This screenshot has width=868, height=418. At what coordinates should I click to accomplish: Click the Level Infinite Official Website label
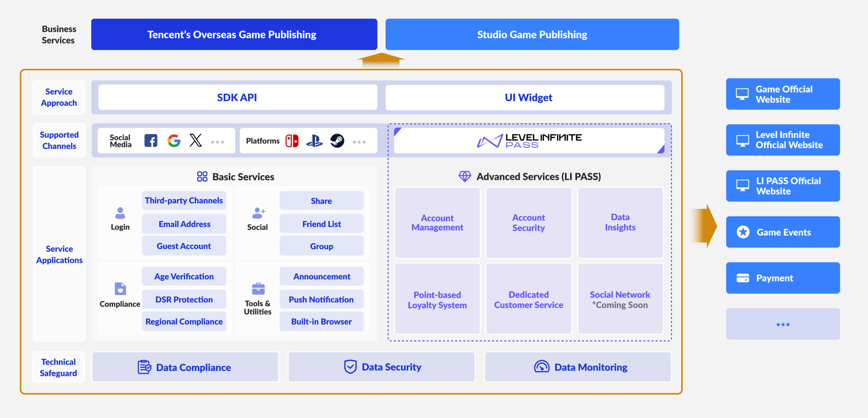tap(789, 140)
